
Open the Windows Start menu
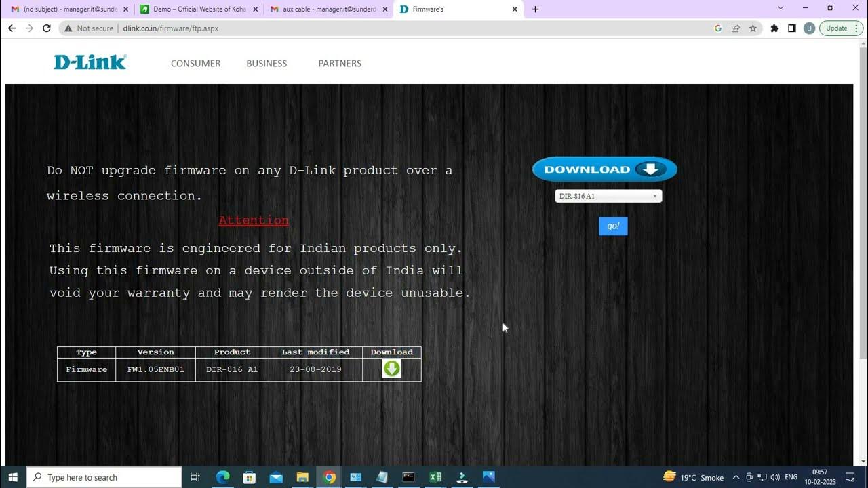[x=13, y=477]
